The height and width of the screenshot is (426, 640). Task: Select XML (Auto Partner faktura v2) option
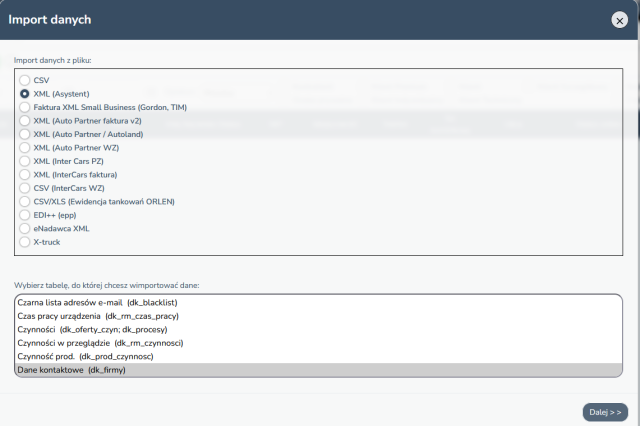coord(24,121)
